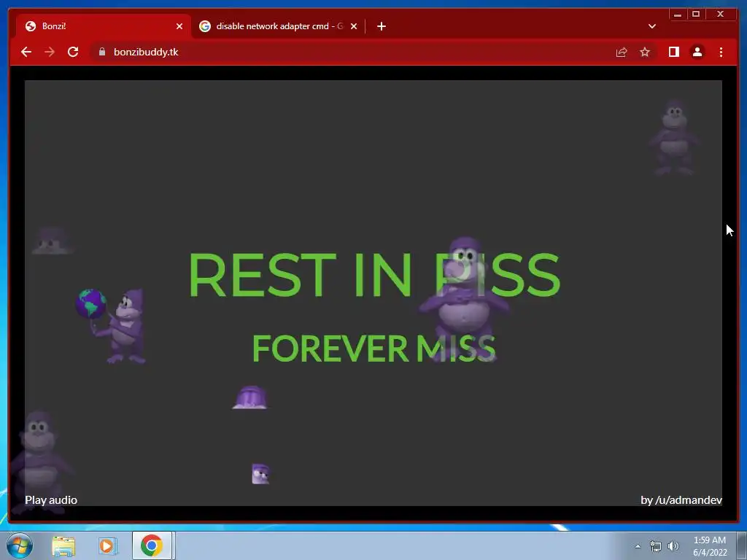Maximize the Chrome window
The height and width of the screenshot is (560, 747).
click(695, 15)
